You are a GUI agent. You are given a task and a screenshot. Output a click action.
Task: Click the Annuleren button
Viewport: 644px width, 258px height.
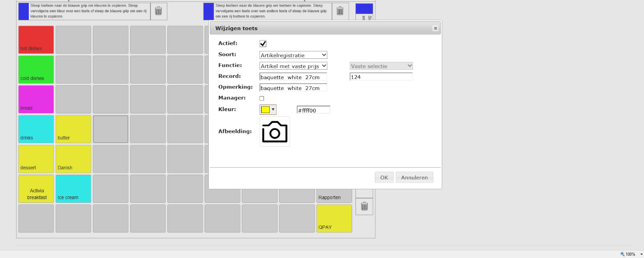414,177
